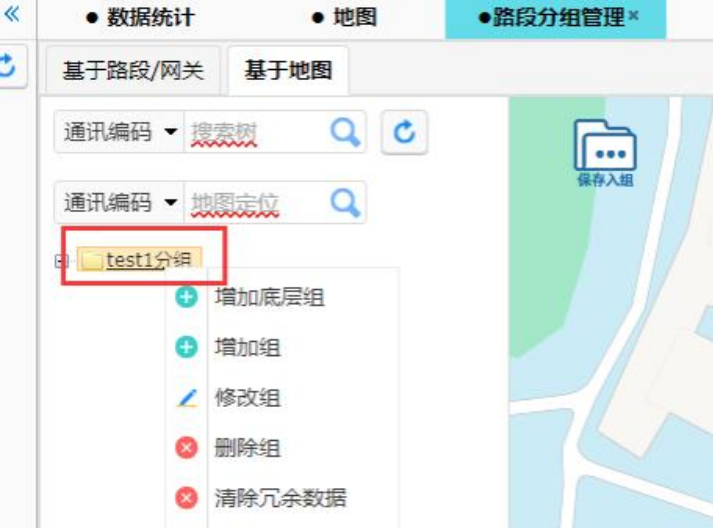The width and height of the screenshot is (713, 528).
Task: Select 修改组 in the context menu
Action: 247,397
